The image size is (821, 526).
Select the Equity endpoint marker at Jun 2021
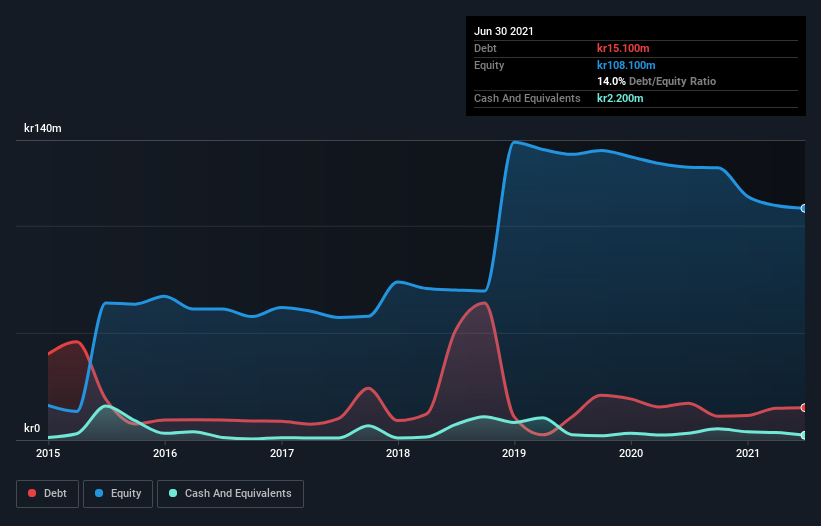[804, 208]
